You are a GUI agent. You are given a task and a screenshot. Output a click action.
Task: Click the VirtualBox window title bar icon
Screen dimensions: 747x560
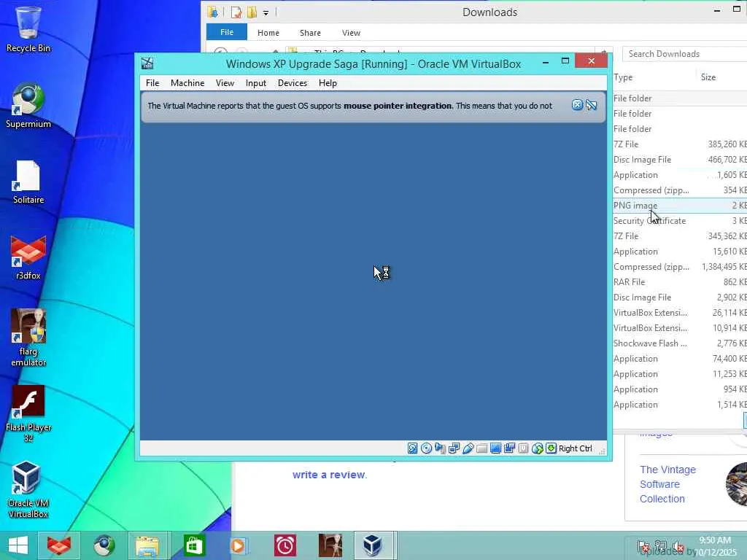point(147,63)
